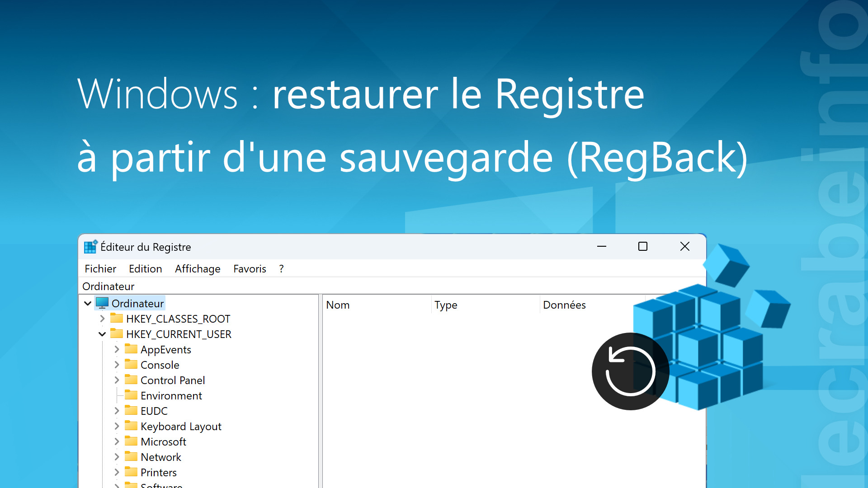Image resolution: width=868 pixels, height=488 pixels.
Task: Select the Ordinateur tree label
Action: pos(137,304)
